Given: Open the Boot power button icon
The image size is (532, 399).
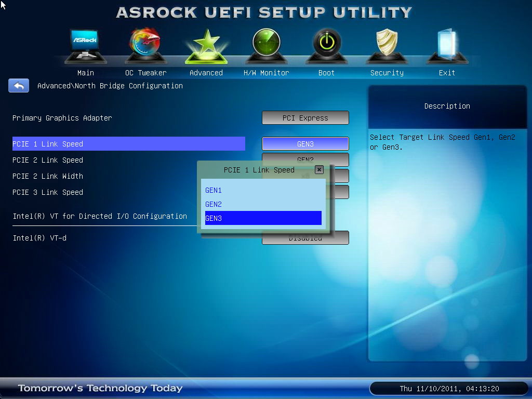Looking at the screenshot, I should pyautogui.click(x=327, y=46).
